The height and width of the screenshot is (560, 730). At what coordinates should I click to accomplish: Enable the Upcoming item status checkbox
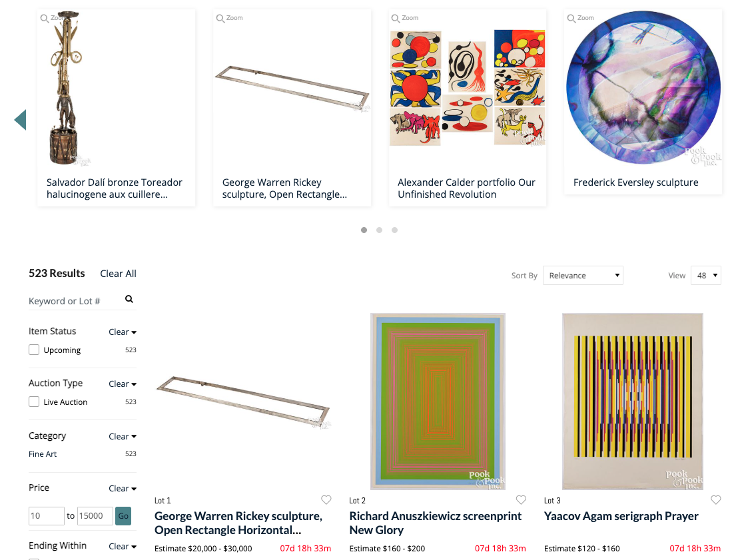coord(33,349)
